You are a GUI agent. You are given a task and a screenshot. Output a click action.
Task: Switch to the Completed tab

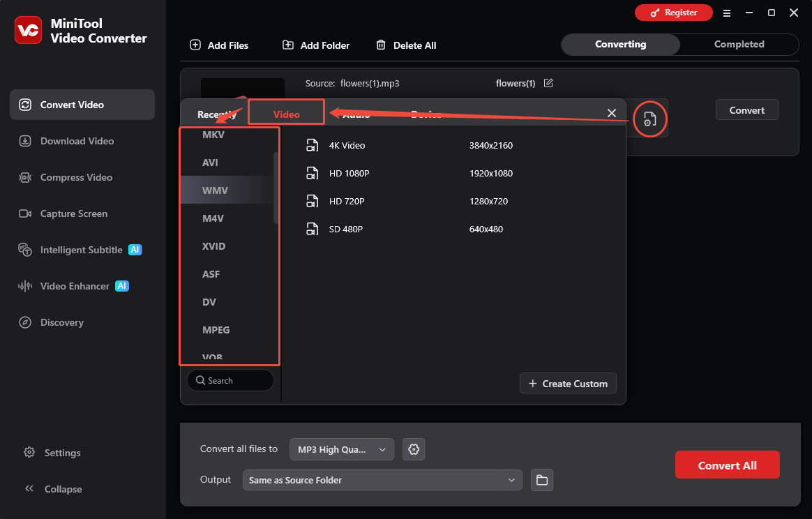[x=739, y=45]
